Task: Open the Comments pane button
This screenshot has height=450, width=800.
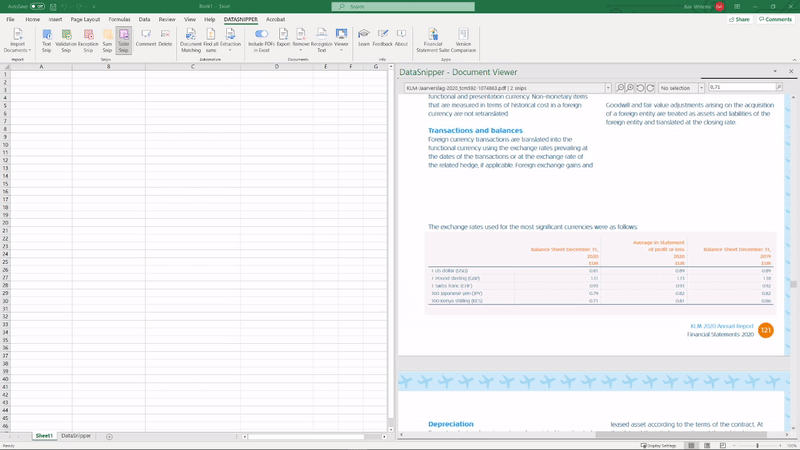Action: pyautogui.click(x=776, y=19)
